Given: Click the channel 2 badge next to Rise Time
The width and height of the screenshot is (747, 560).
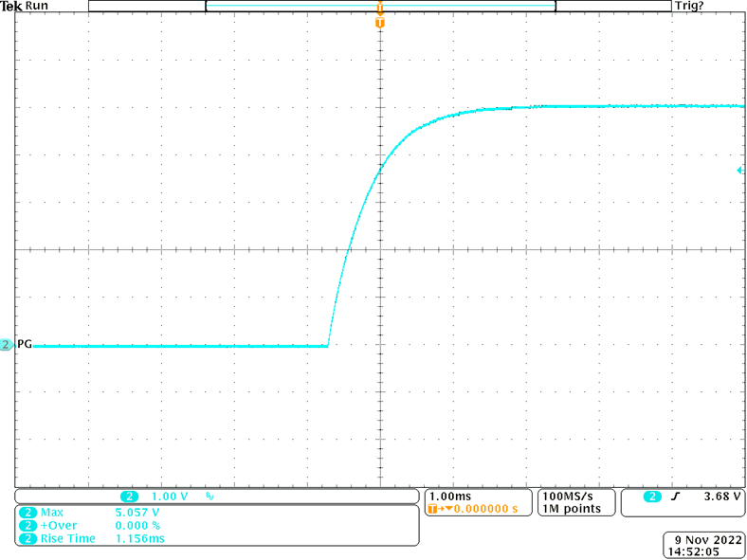Looking at the screenshot, I should coord(27,538).
